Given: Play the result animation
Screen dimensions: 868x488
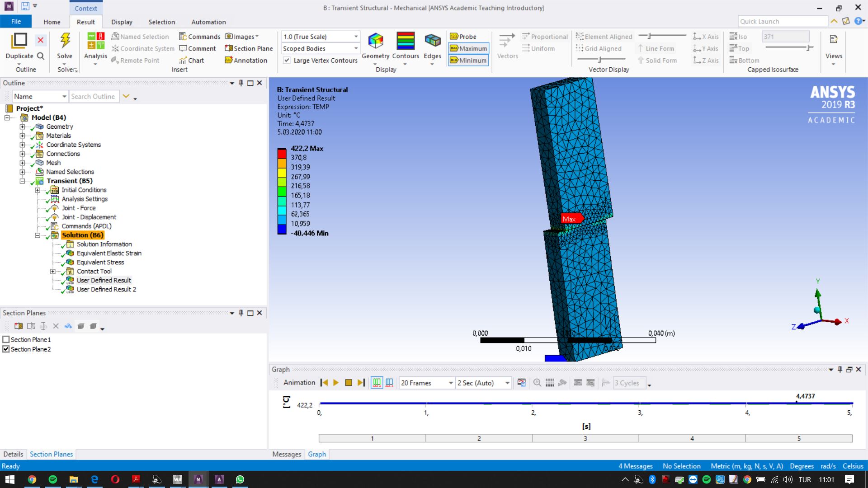Looking at the screenshot, I should point(336,382).
